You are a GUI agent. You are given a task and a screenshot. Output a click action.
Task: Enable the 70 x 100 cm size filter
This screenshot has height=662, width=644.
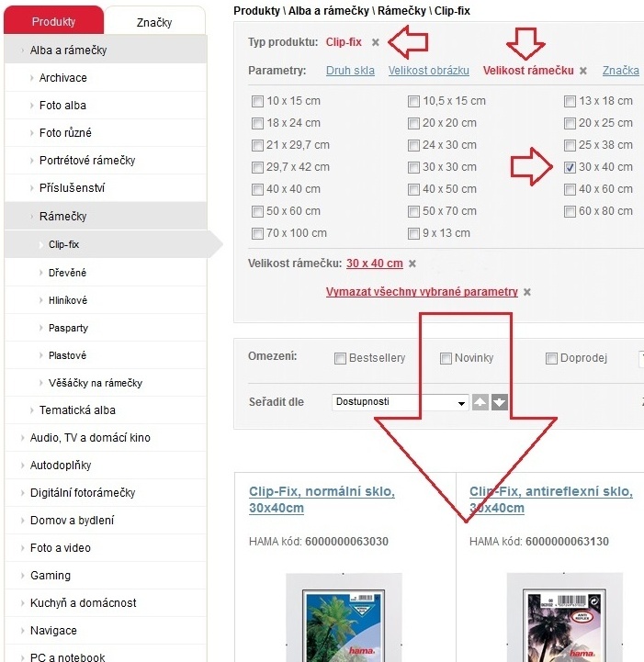point(257,233)
